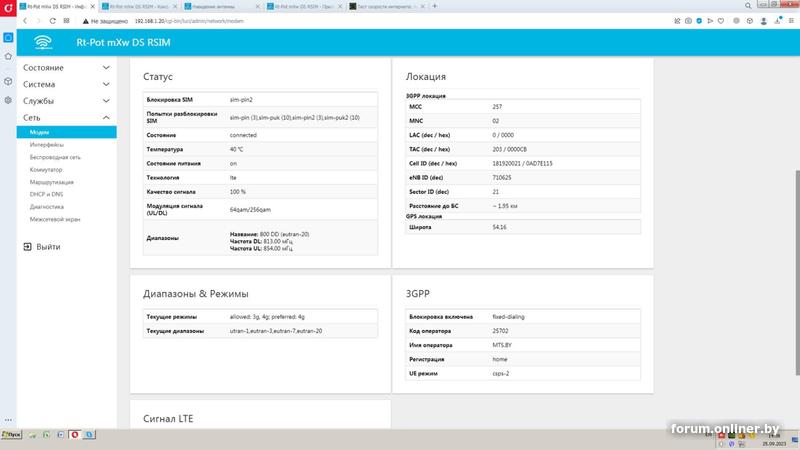Open the downloads icon in toolbar
The height and width of the screenshot is (450, 800).
(778, 20)
